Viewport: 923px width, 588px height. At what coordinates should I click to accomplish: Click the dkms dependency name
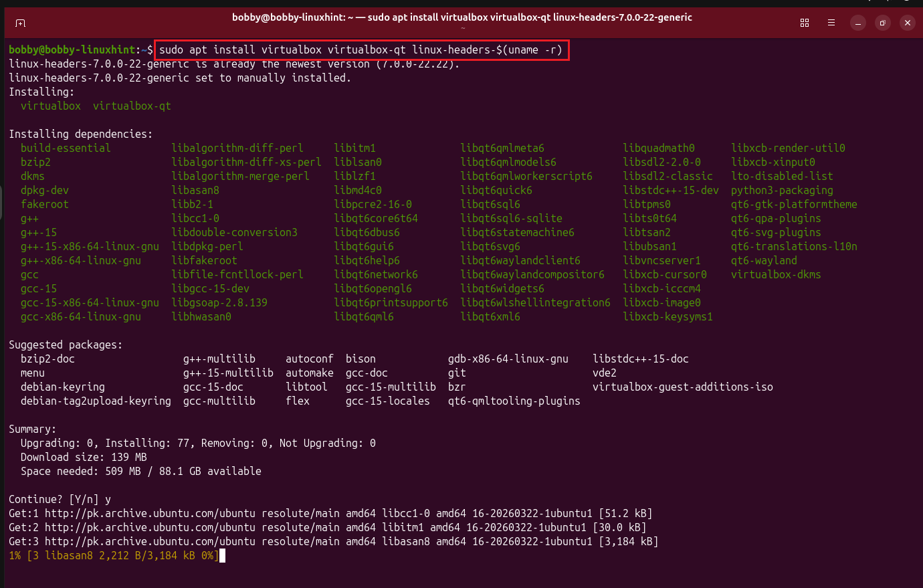click(33, 176)
